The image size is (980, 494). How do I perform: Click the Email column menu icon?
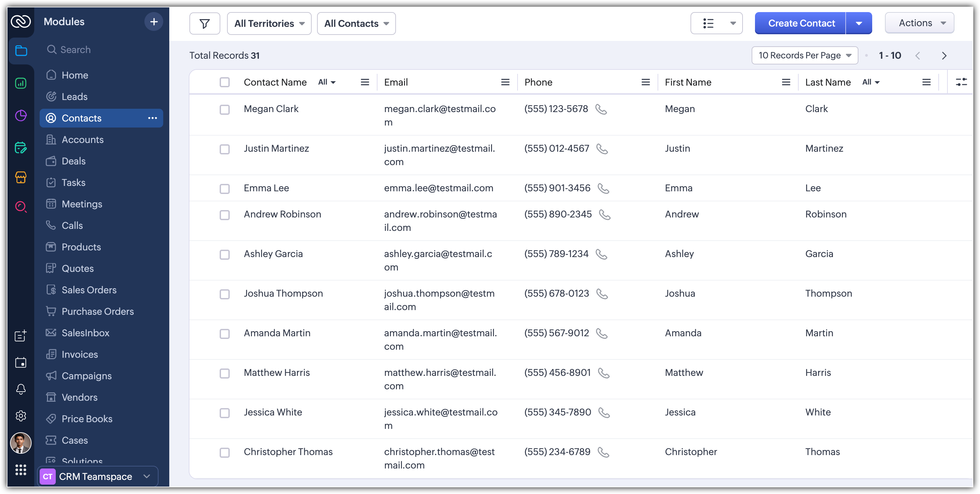505,82
